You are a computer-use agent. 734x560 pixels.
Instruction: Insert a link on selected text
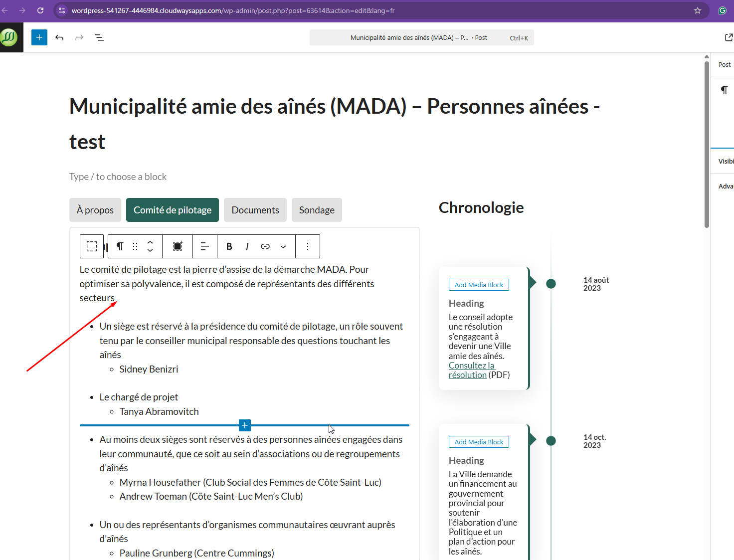265,246
